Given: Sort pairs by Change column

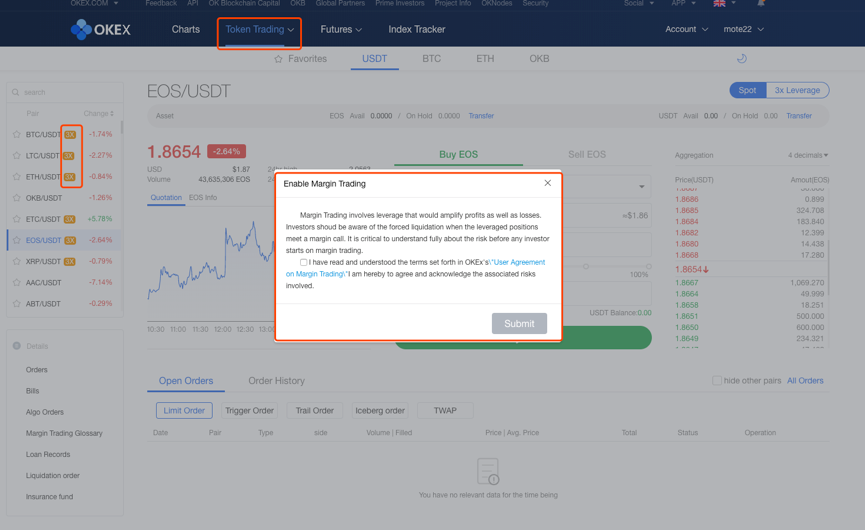Looking at the screenshot, I should tap(98, 114).
